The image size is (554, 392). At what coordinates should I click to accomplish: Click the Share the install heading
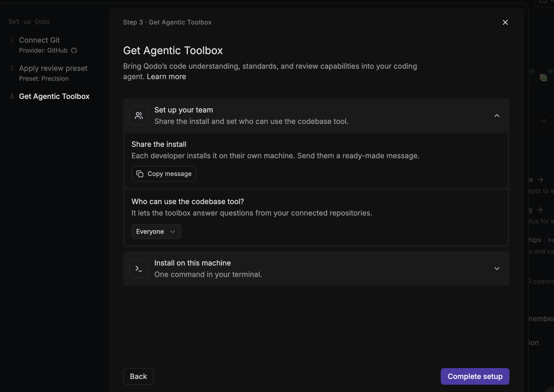[159, 144]
